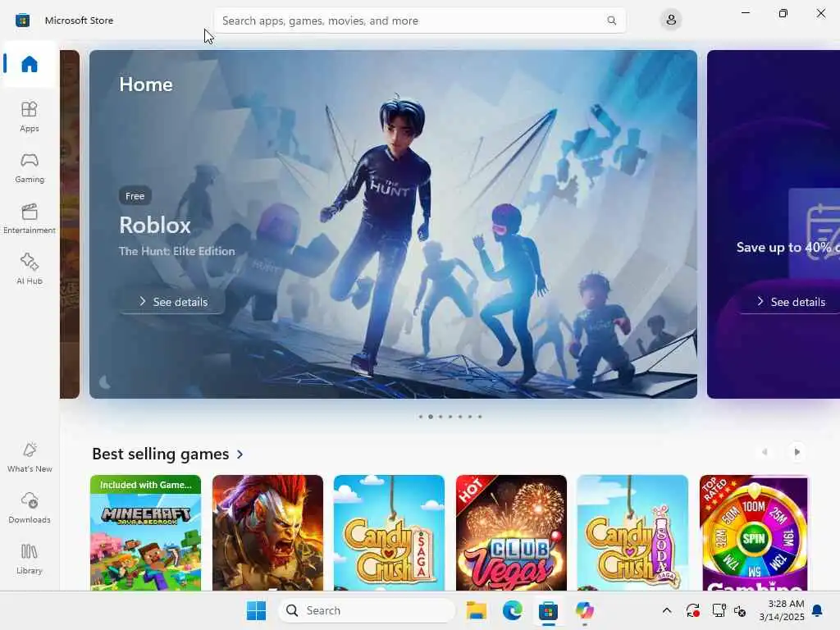The width and height of the screenshot is (840, 630).
Task: Click the muted volume tray icon
Action: click(740, 610)
